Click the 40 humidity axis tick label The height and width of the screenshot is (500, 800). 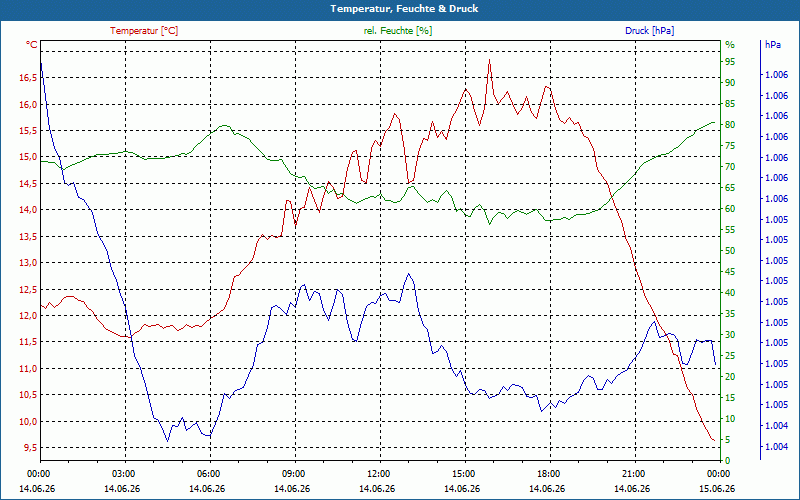(x=730, y=293)
